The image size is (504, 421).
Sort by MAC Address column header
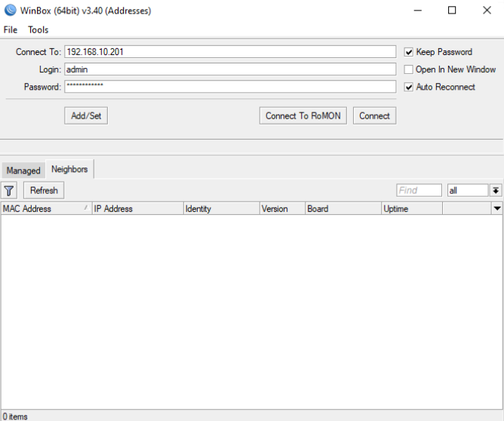coord(46,208)
